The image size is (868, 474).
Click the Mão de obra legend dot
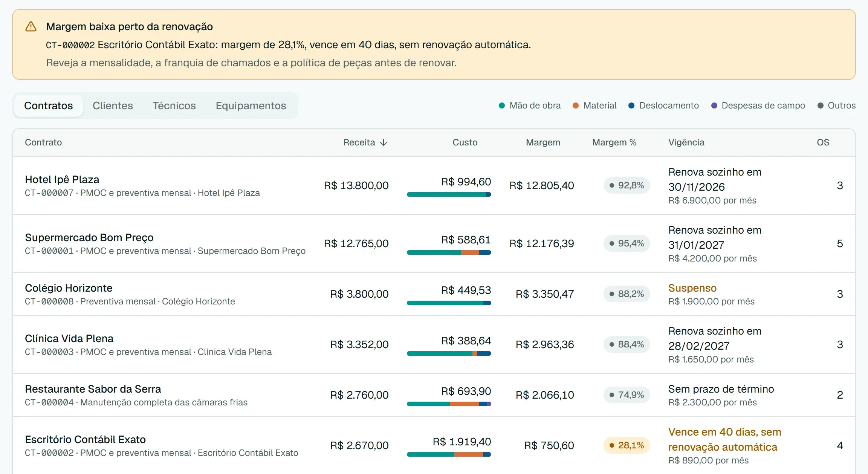click(501, 106)
